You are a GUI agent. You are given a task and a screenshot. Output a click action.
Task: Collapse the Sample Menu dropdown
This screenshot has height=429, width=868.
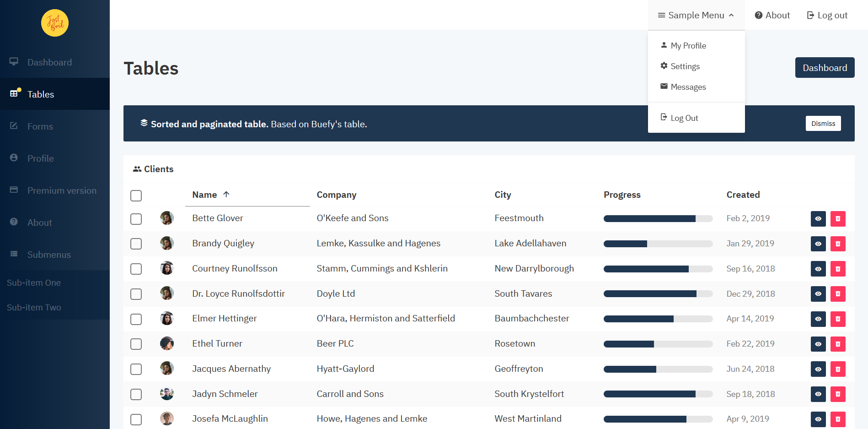[x=696, y=15]
